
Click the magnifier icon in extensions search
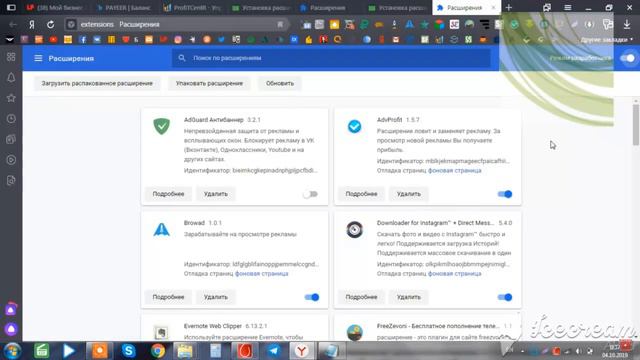(182, 58)
